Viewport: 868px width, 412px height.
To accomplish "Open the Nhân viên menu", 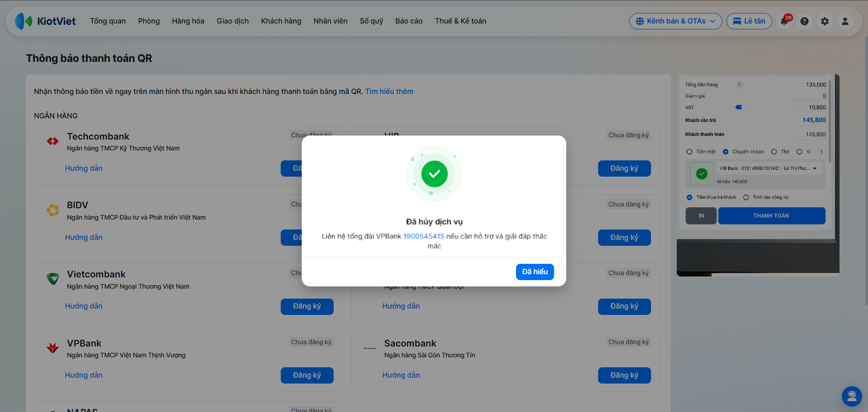I will click(x=330, y=21).
